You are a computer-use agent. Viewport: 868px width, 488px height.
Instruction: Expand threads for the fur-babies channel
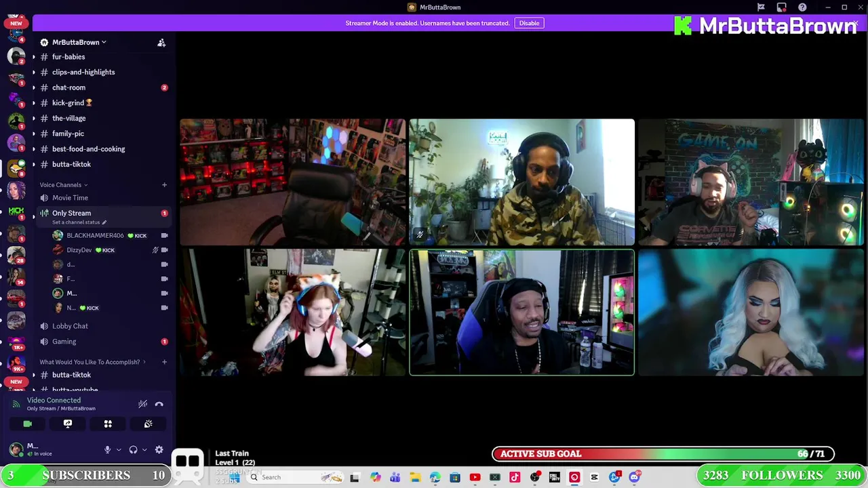click(x=34, y=57)
